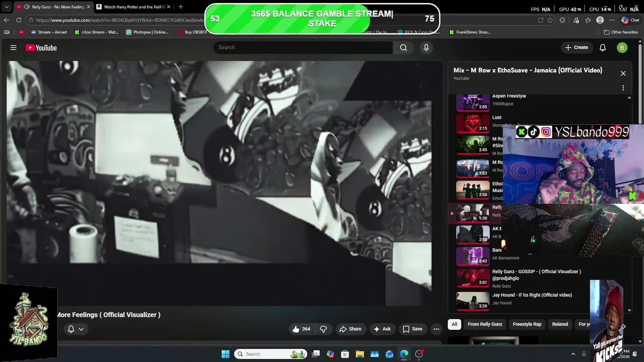Open the YouTube notifications bell
The width and height of the screenshot is (644, 362).
(603, 47)
